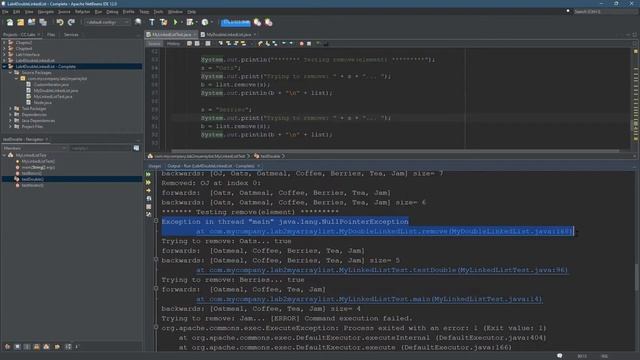Click the Stop Macro Recording square icon
The width and height of the screenshot is (640, 360).
(x=309, y=44)
